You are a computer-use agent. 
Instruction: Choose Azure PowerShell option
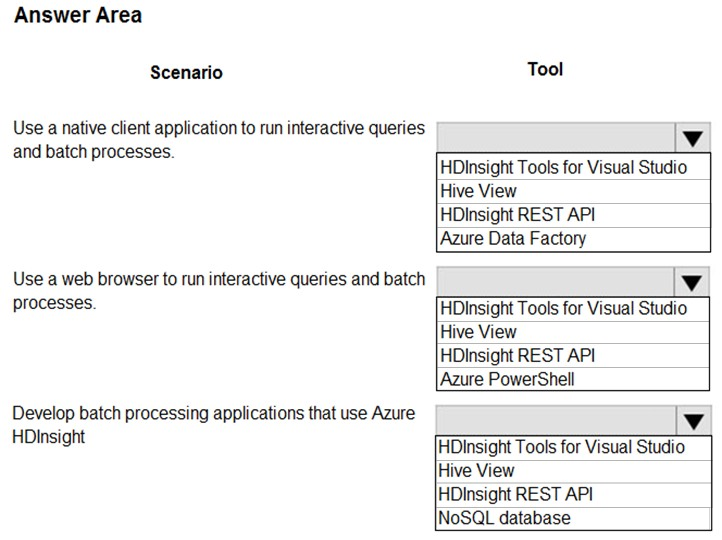[x=573, y=379]
